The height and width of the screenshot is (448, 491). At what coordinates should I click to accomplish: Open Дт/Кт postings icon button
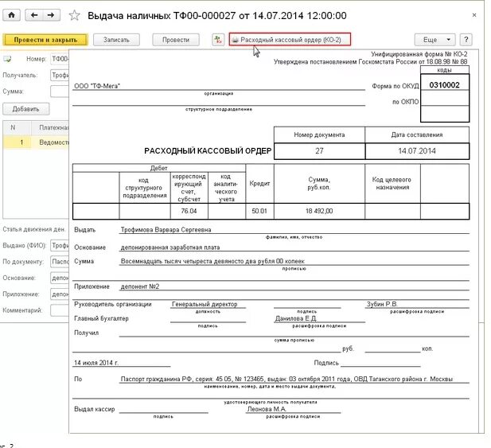(218, 40)
